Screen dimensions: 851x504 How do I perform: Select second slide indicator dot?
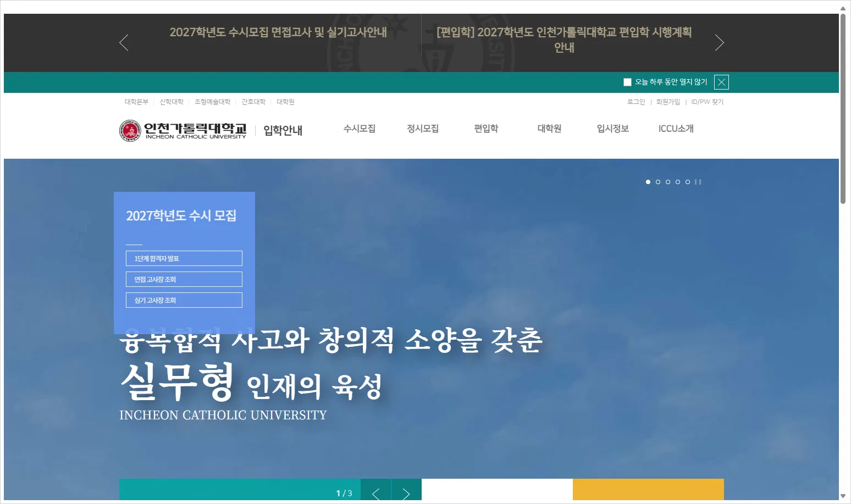click(658, 182)
